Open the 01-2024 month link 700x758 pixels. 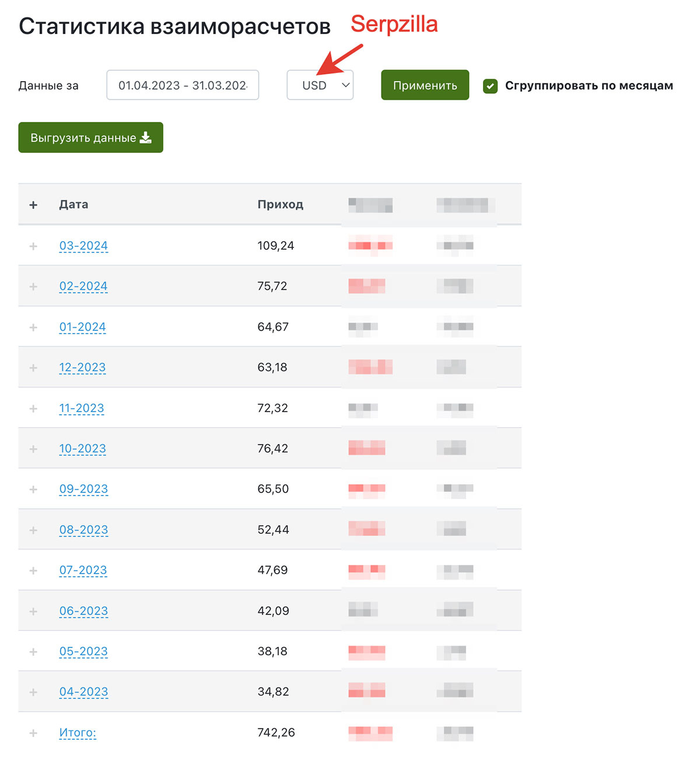(x=82, y=327)
